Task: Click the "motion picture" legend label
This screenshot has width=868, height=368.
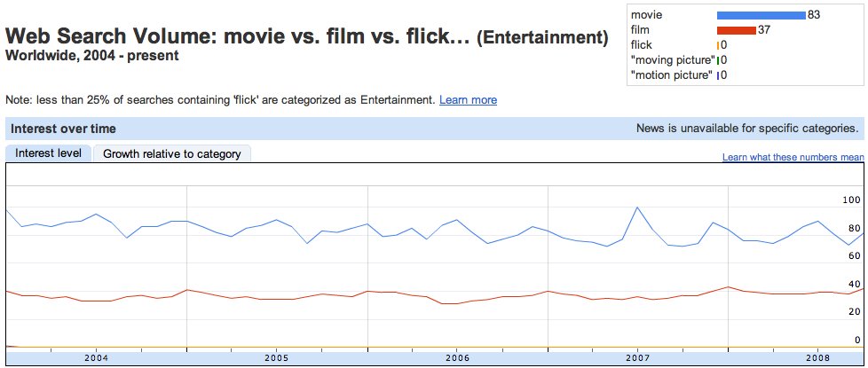Action: [x=673, y=75]
